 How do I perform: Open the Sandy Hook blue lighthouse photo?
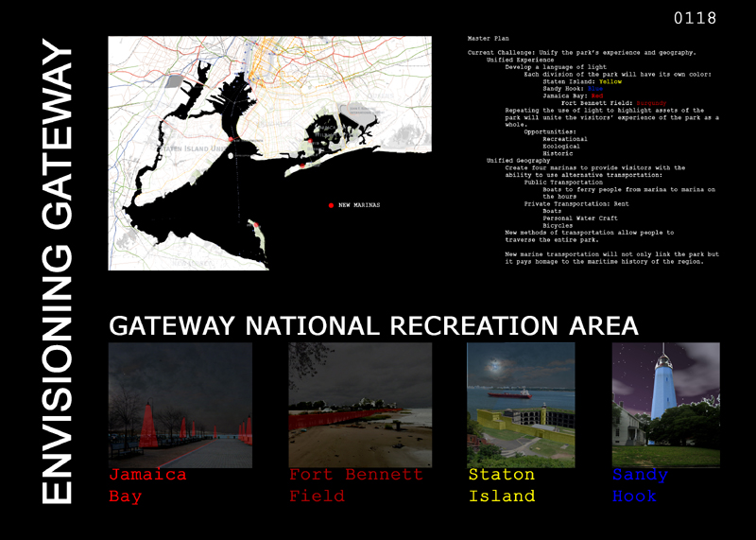tap(666, 405)
